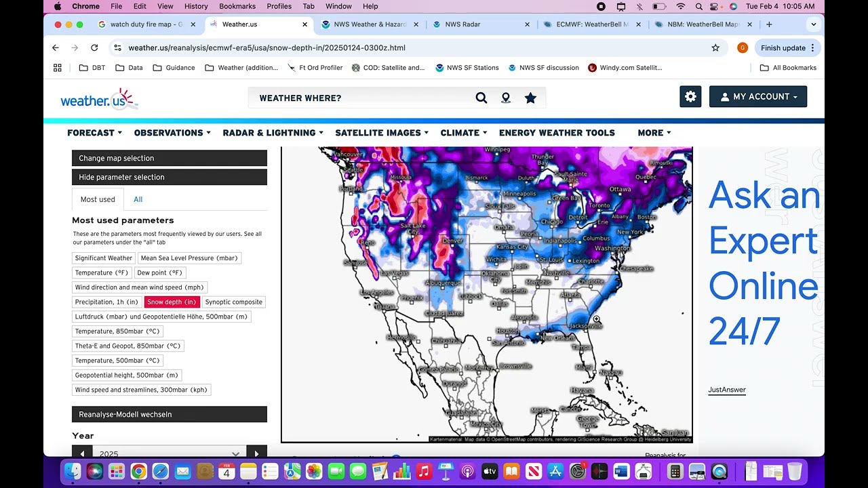This screenshot has height=488, width=868.
Task: Click the location pin icon in search bar
Action: (506, 98)
